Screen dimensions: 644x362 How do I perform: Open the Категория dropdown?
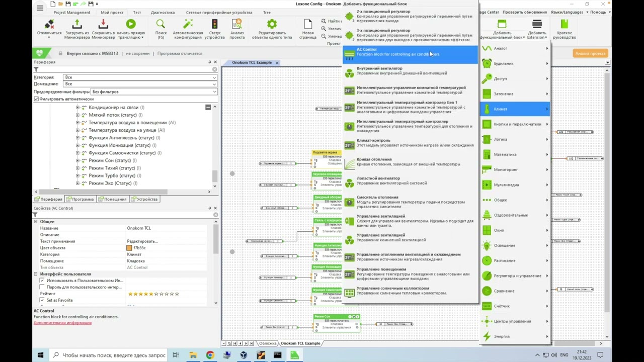click(x=140, y=77)
